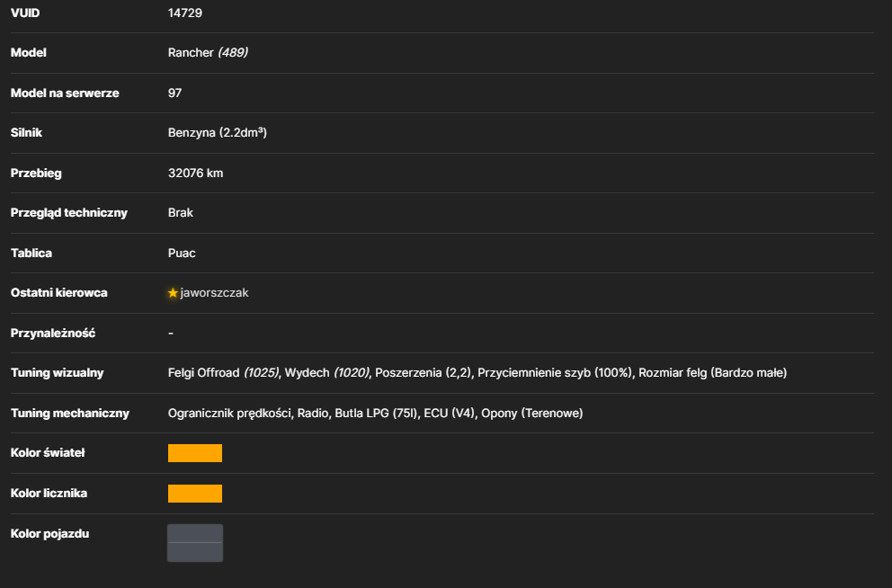Click the Przyciemnienie szyb (100%) entry
Viewport: 892px width, 588px height.
click(x=555, y=373)
